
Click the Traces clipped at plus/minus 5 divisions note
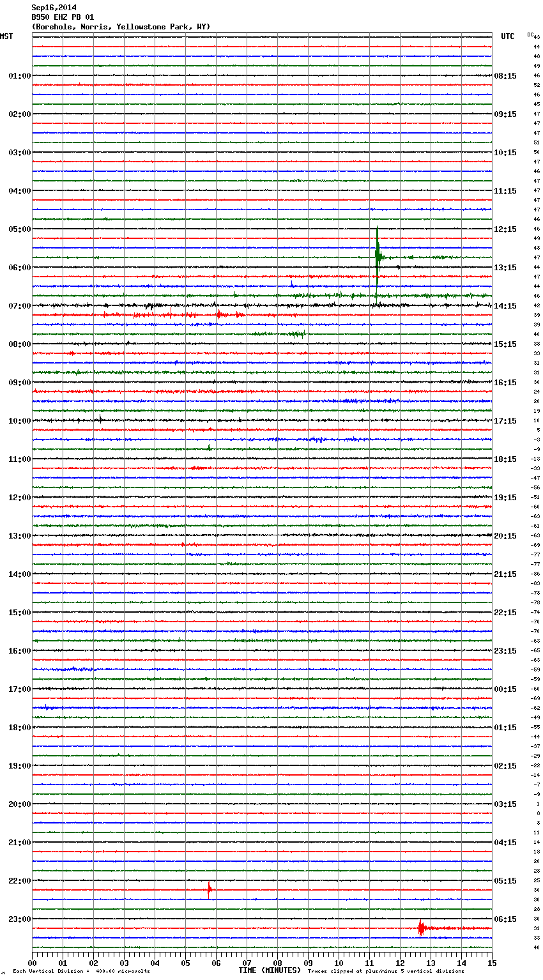coord(386,971)
